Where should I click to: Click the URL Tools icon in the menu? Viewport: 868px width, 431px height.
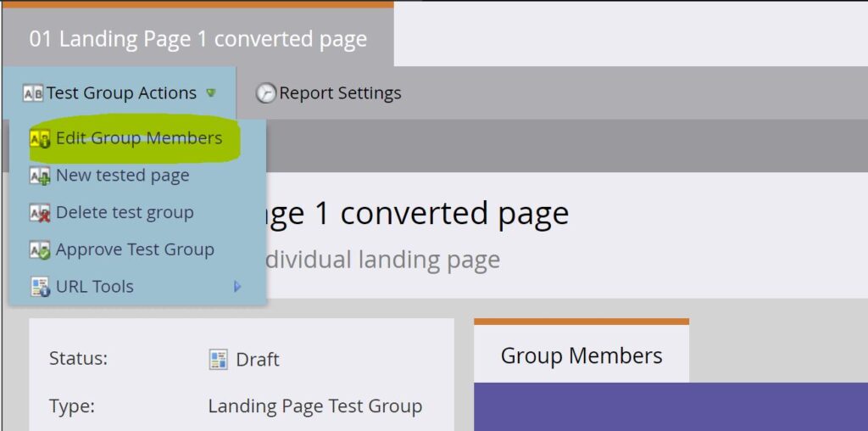click(40, 287)
